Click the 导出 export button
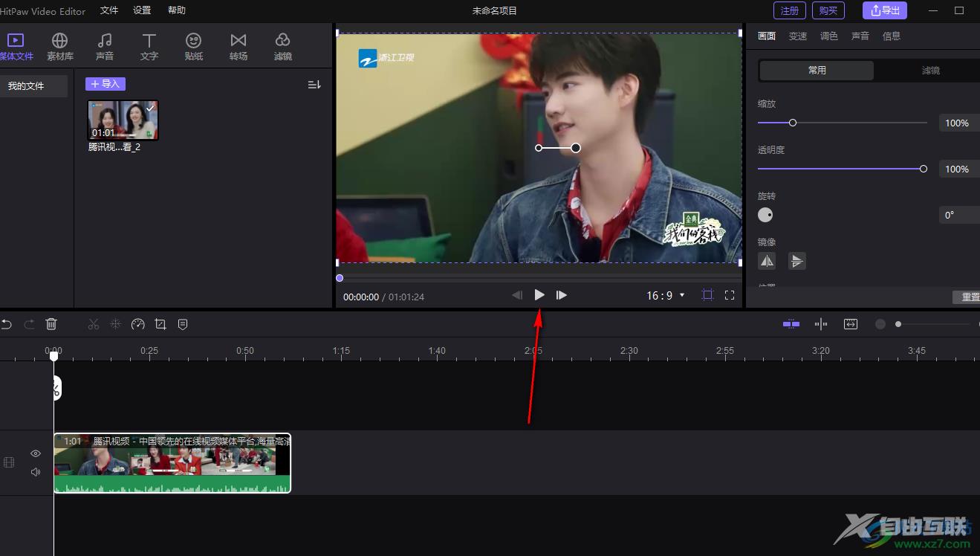 coord(885,10)
